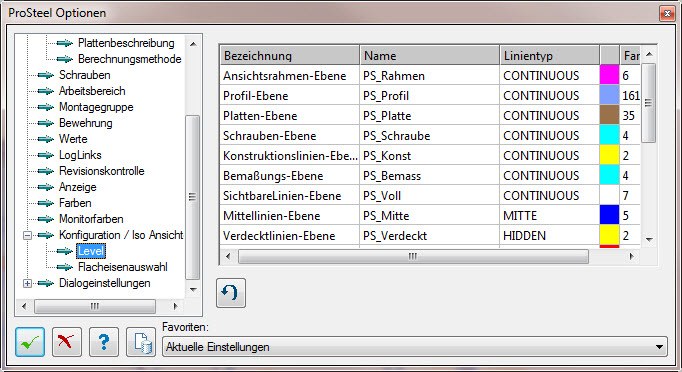Viewport: 682px width, 372px height.
Task: Click the table's horizontal scrollbar thumb
Action: pyautogui.click(x=413, y=256)
